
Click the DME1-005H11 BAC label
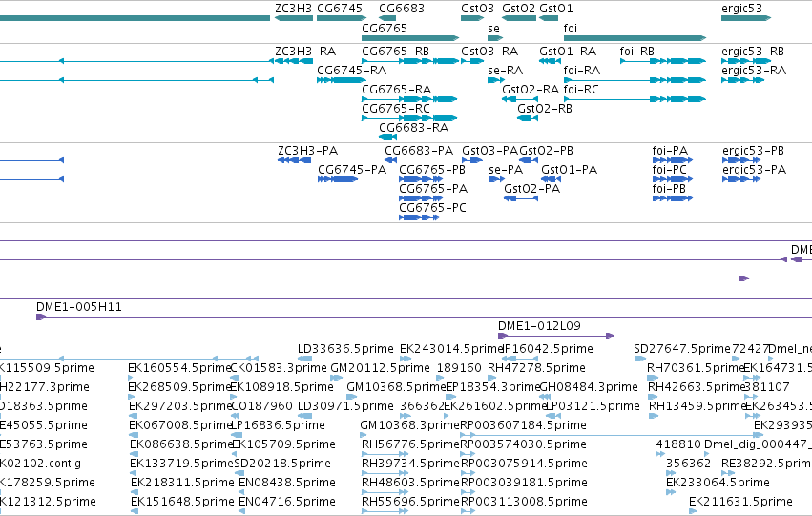78,307
